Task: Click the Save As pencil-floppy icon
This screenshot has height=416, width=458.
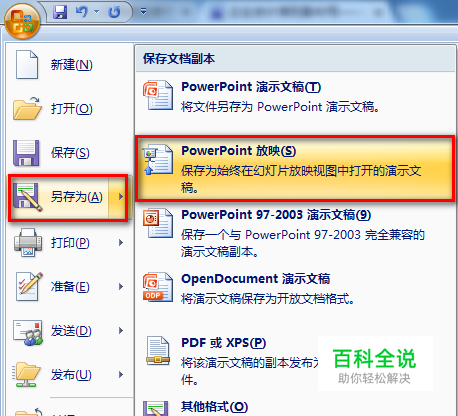Action: pyautogui.click(x=27, y=197)
